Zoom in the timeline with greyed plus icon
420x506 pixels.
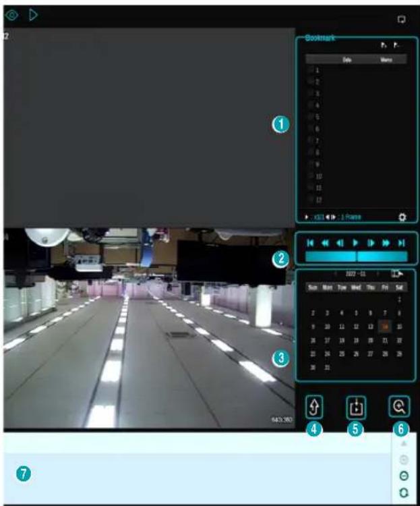(x=404, y=459)
